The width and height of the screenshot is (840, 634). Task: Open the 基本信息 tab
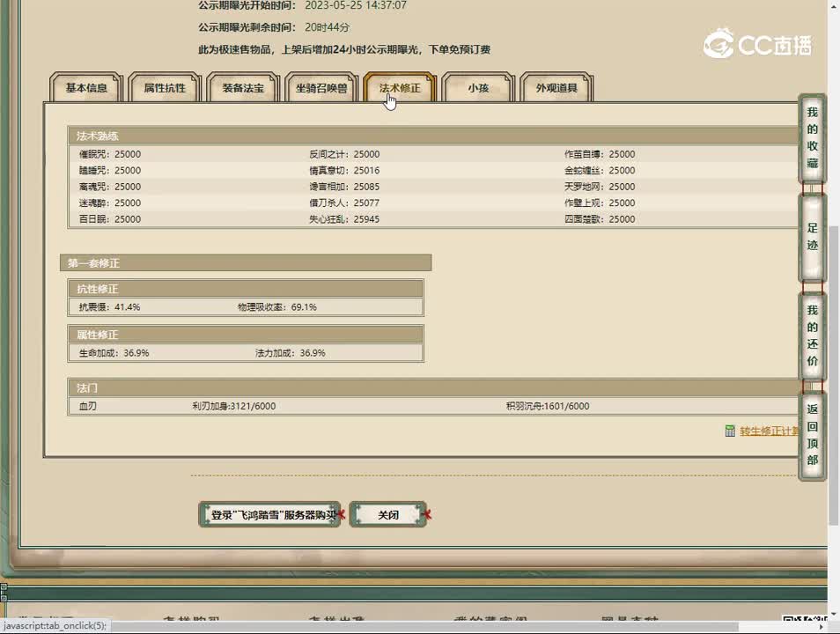(x=86, y=88)
